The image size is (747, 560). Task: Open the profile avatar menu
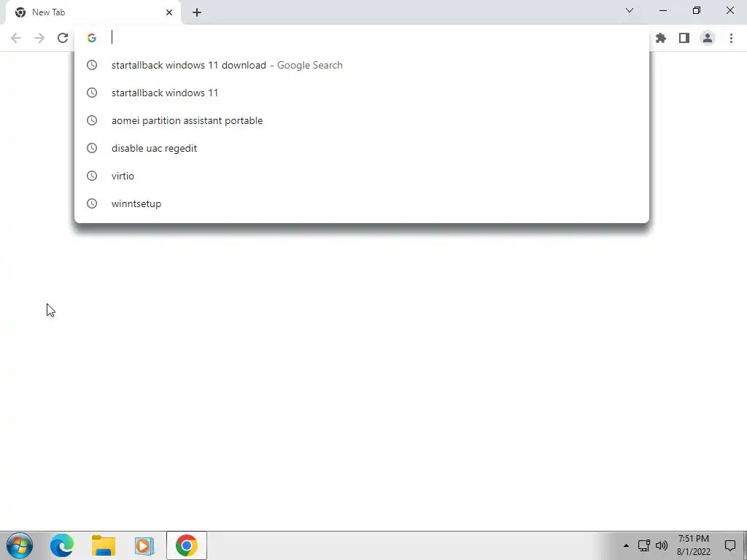click(x=708, y=38)
